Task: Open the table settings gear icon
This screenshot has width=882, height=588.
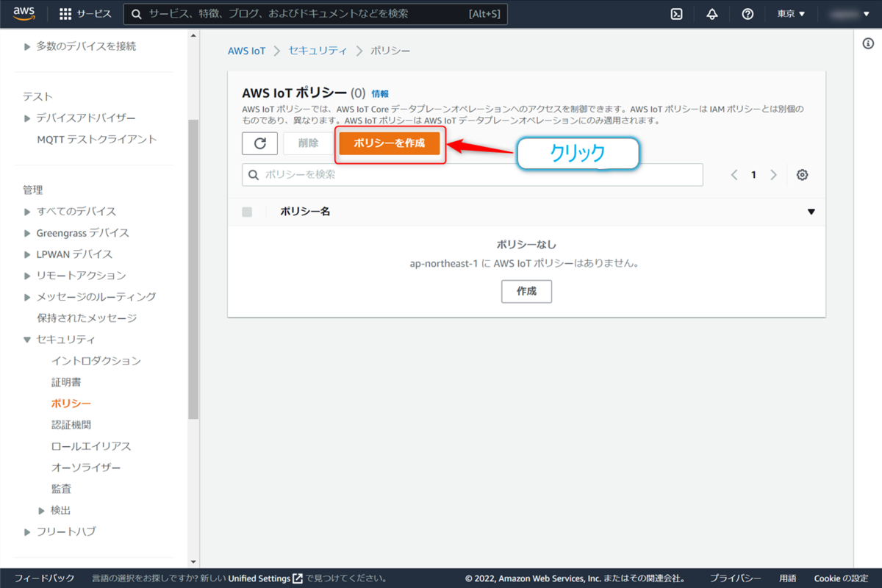Action: [x=803, y=175]
